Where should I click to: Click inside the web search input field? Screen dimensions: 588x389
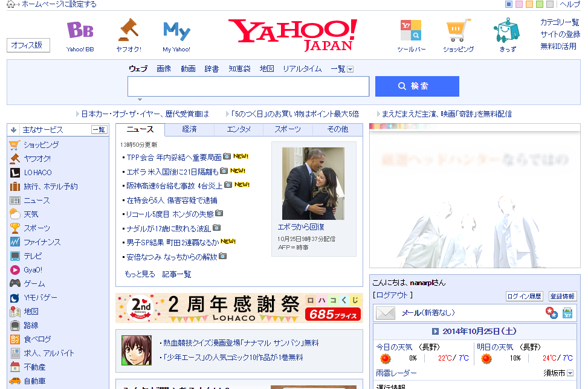248,86
